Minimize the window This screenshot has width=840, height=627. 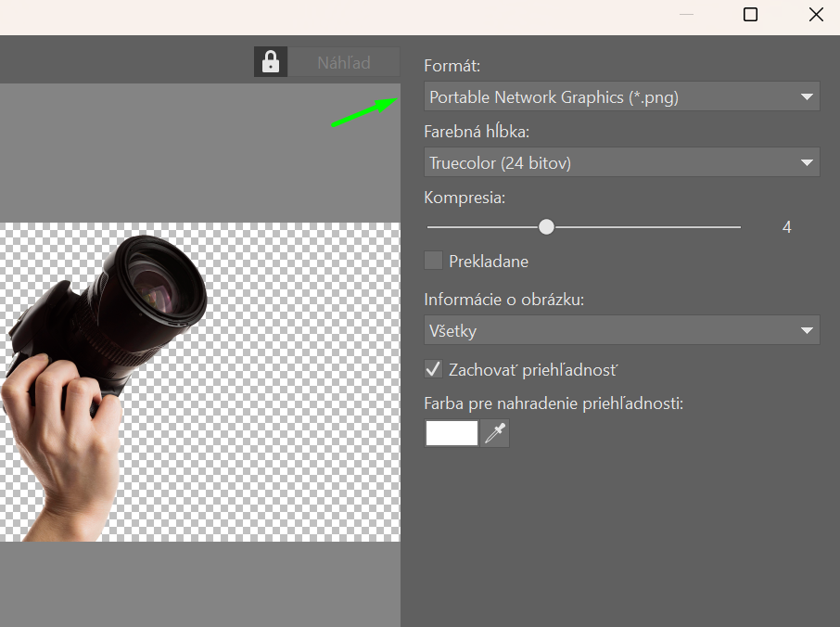pyautogui.click(x=686, y=15)
